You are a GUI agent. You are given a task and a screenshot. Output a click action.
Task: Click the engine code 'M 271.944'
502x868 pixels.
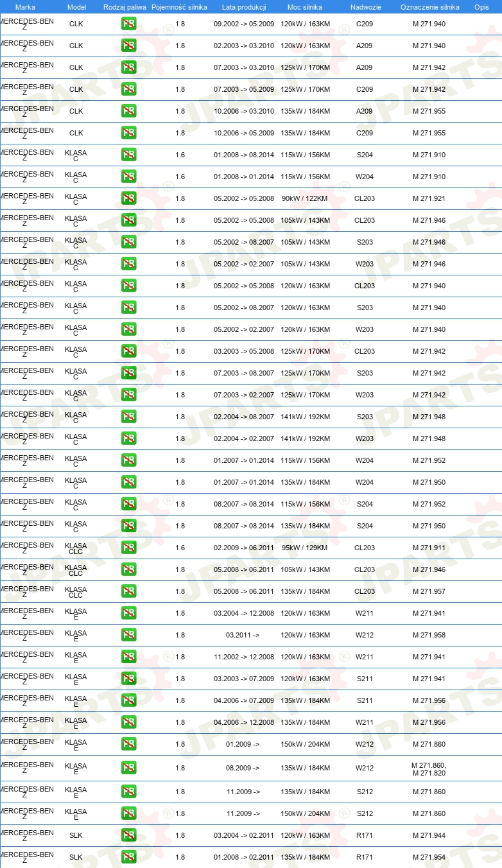pos(429,835)
